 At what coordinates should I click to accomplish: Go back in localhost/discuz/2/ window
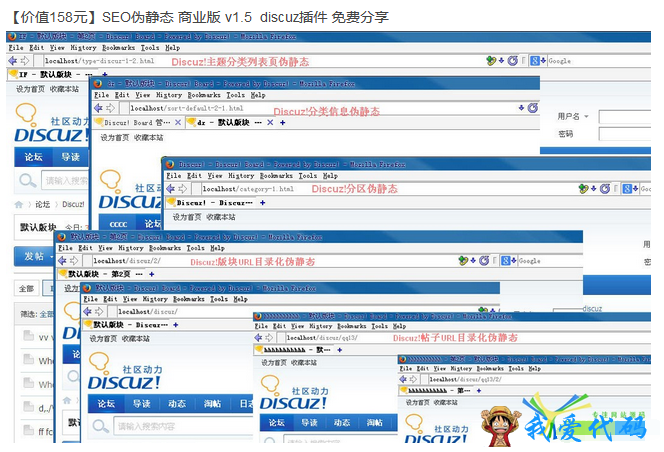pos(62,261)
